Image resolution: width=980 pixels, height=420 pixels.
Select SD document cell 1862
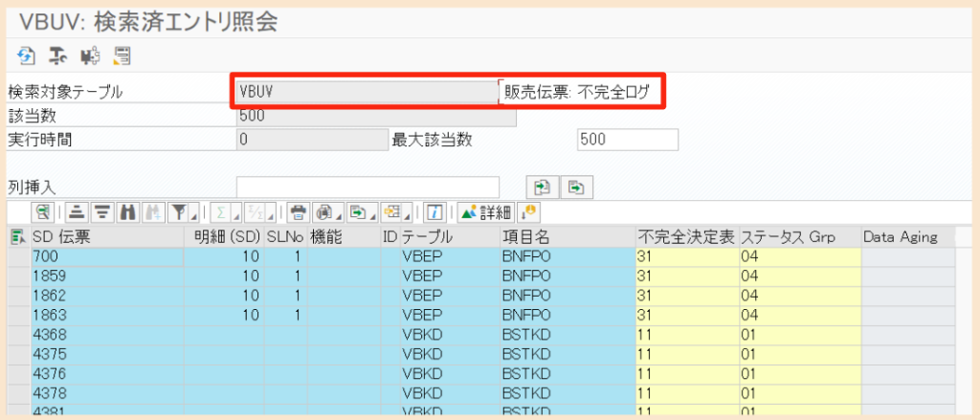[107, 296]
